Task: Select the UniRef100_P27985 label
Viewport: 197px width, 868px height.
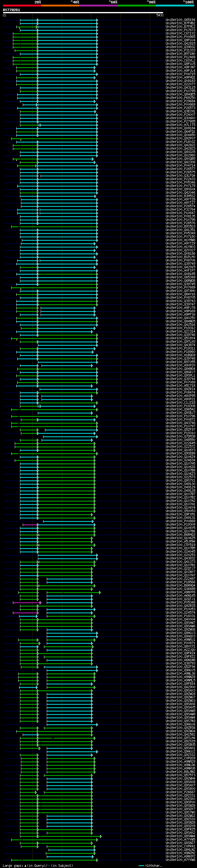Action: point(180,121)
